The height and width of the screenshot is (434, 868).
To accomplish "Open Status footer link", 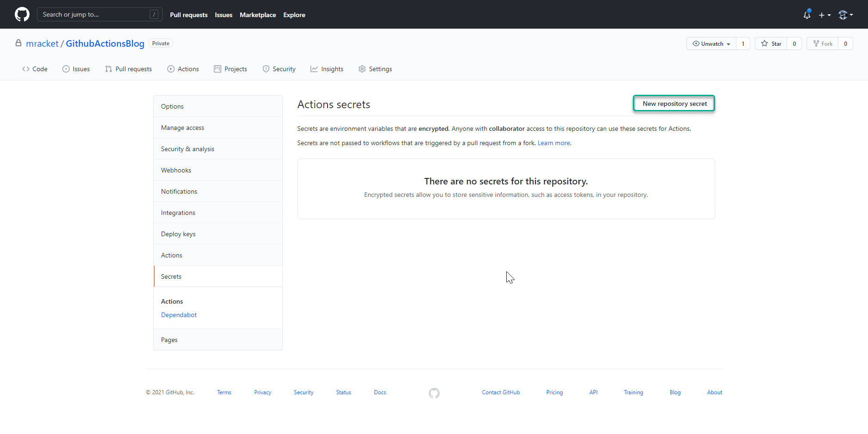I will point(344,392).
